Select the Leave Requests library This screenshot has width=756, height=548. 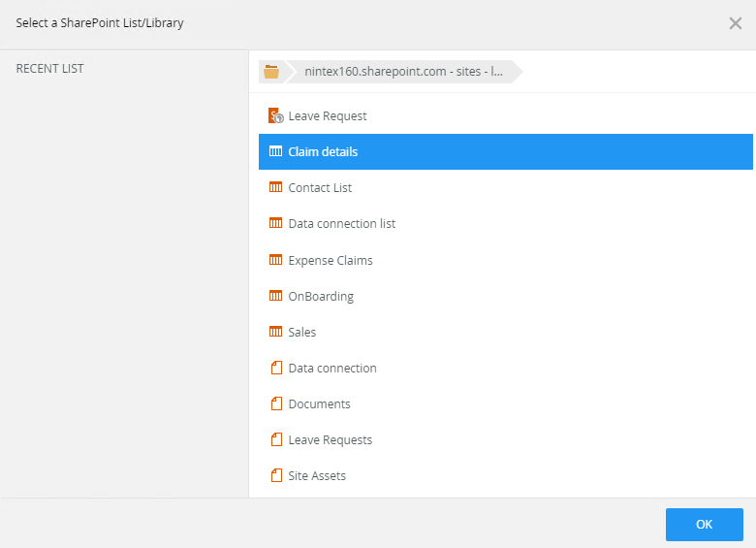(330, 440)
